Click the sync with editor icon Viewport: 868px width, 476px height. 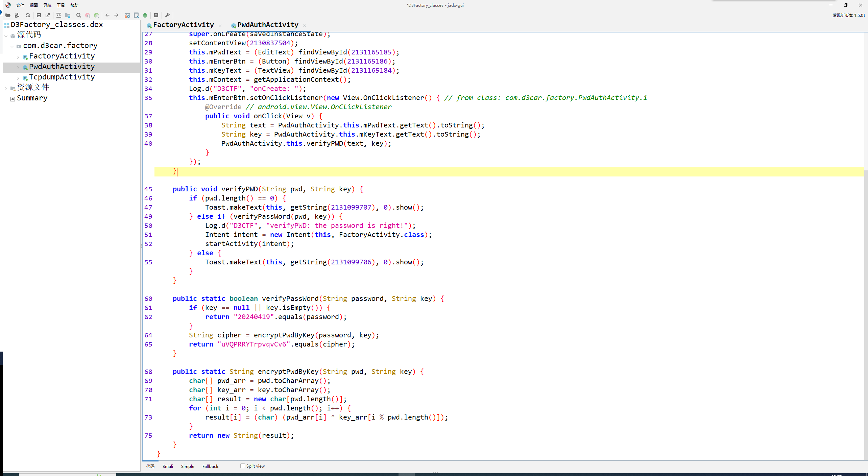tap(59, 15)
